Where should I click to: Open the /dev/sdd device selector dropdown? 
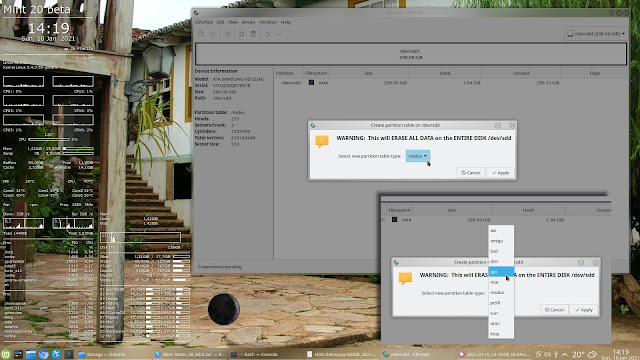(x=596, y=33)
